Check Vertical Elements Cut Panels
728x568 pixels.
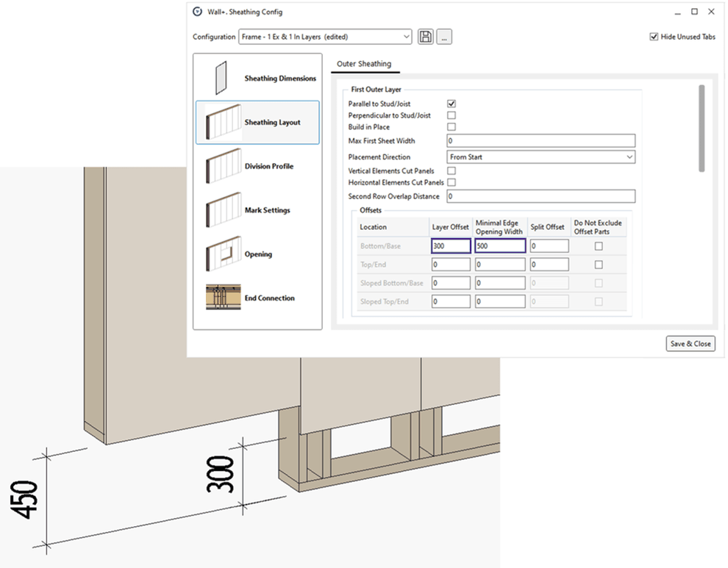(452, 170)
